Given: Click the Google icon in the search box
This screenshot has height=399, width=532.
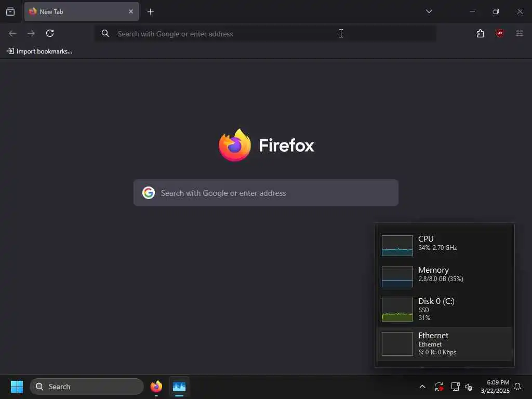Looking at the screenshot, I should click(149, 193).
